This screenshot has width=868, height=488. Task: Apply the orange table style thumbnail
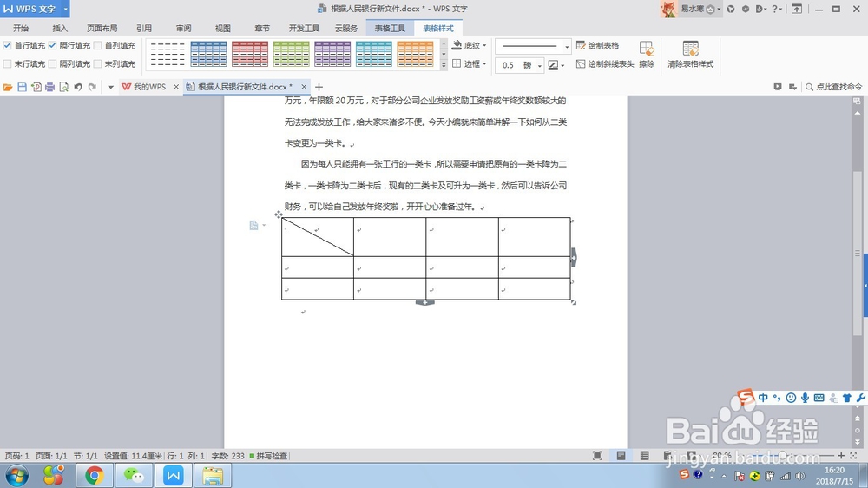pos(415,55)
